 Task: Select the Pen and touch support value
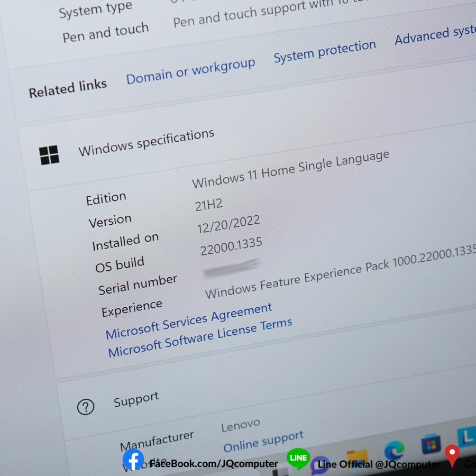(270, 12)
